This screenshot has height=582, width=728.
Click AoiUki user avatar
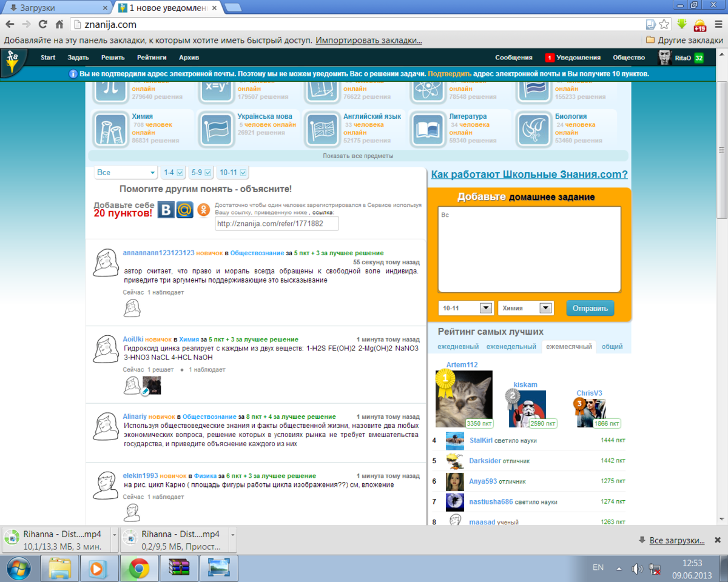[x=106, y=349]
